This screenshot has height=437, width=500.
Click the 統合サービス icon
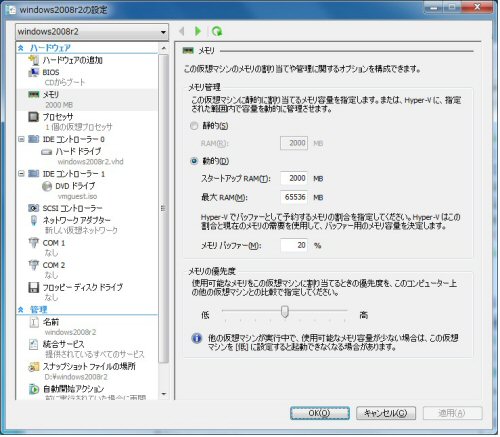pos(33,344)
